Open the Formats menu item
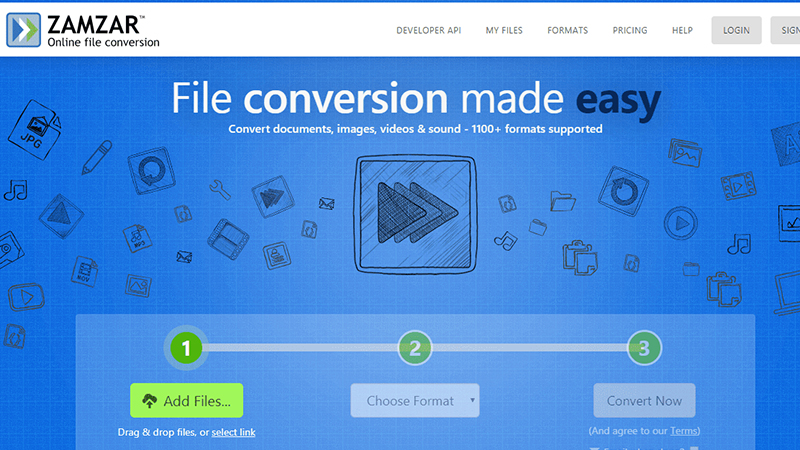Viewport: 800px width, 450px height. (x=567, y=31)
